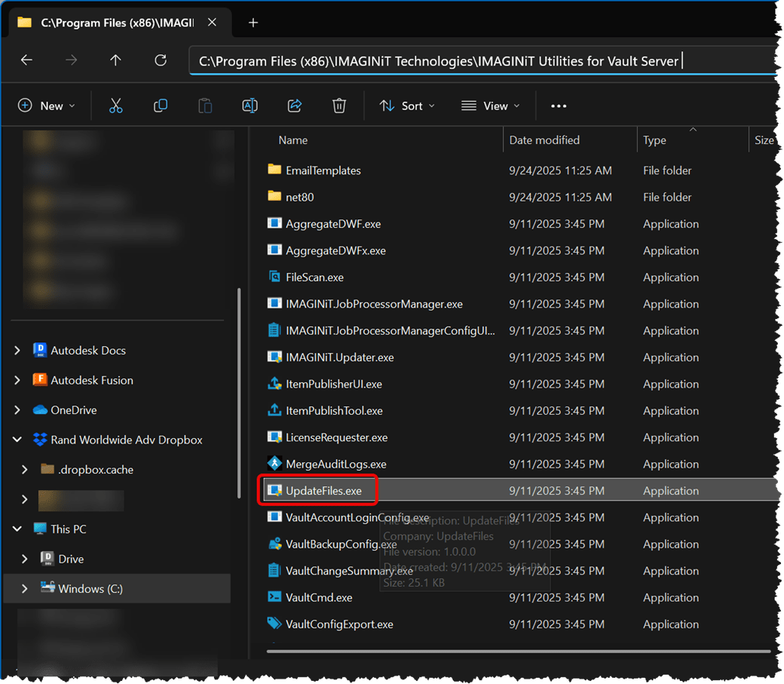Click the Application type for VaultCmd.exe

click(670, 598)
